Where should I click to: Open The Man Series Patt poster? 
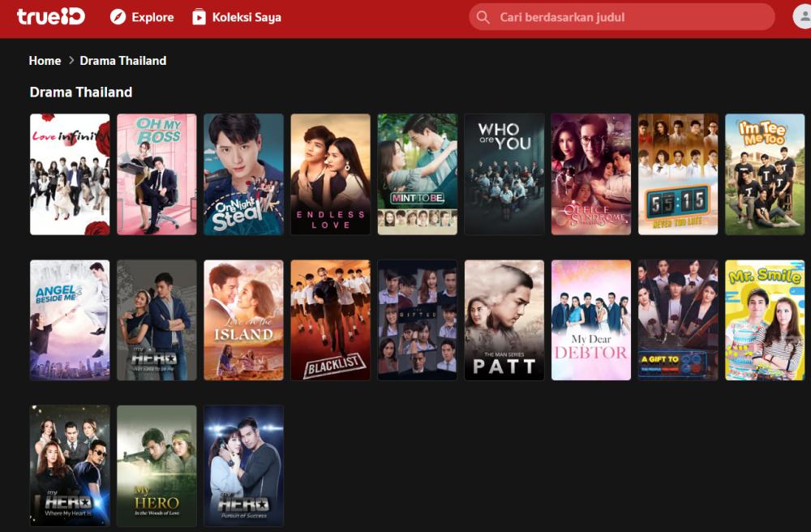click(x=504, y=320)
